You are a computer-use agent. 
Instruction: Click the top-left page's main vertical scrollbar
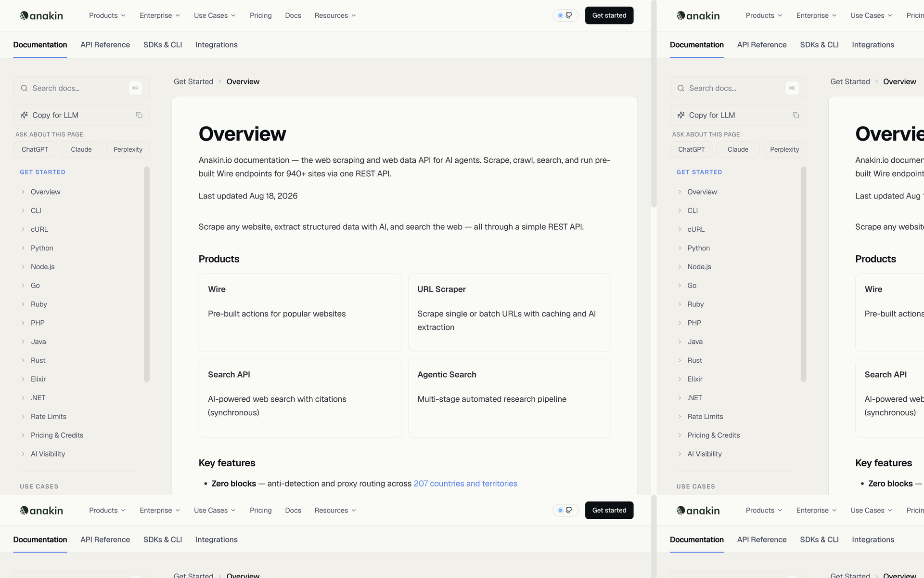click(x=654, y=104)
